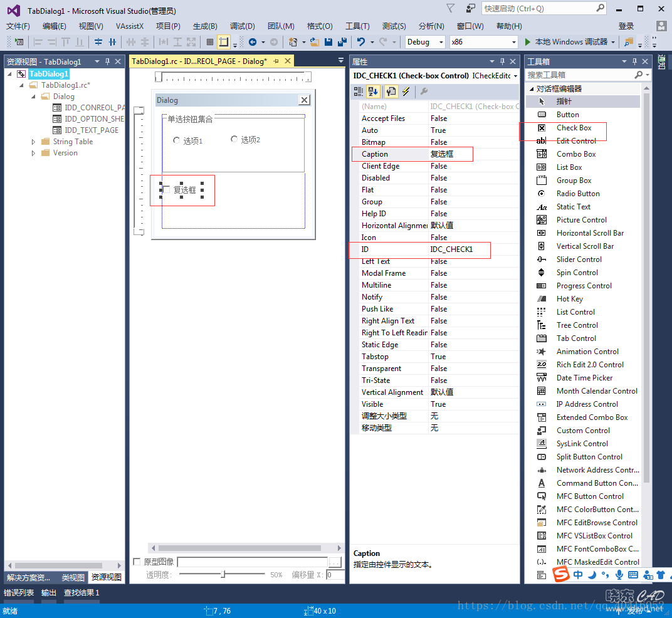Pick the Group Box toolbox control
672x618 pixels.
point(574,181)
